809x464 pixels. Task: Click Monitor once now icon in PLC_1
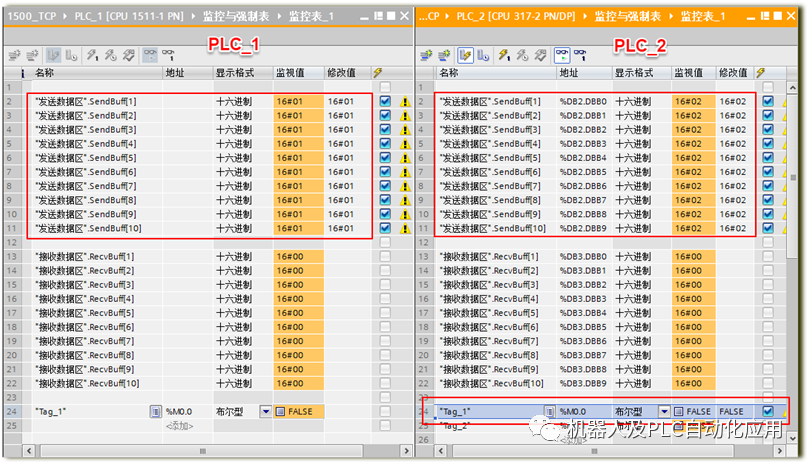pyautogui.click(x=168, y=55)
